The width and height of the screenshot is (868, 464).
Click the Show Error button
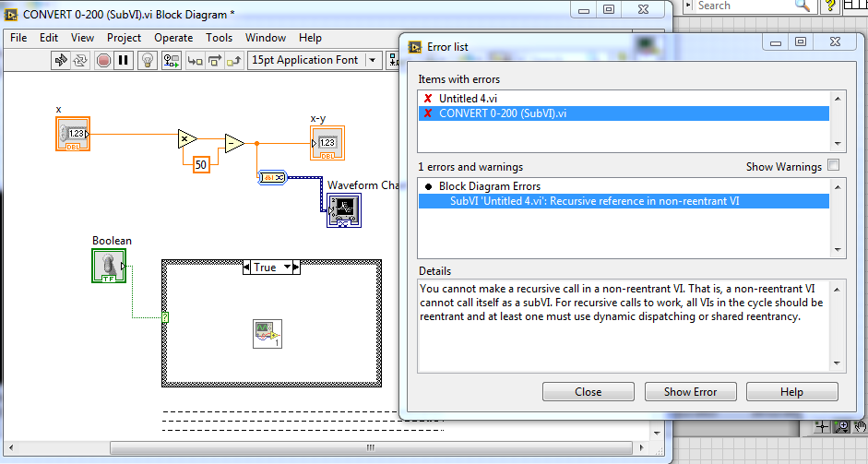[690, 391]
